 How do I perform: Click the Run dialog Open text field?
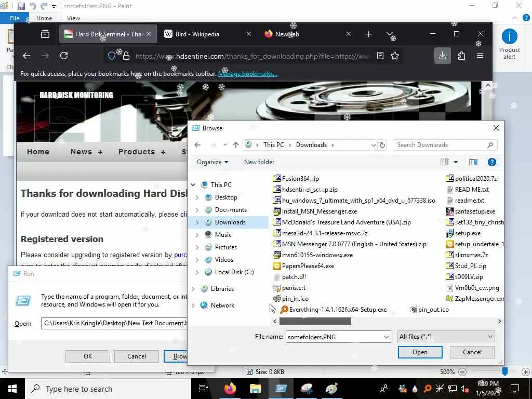(114, 323)
